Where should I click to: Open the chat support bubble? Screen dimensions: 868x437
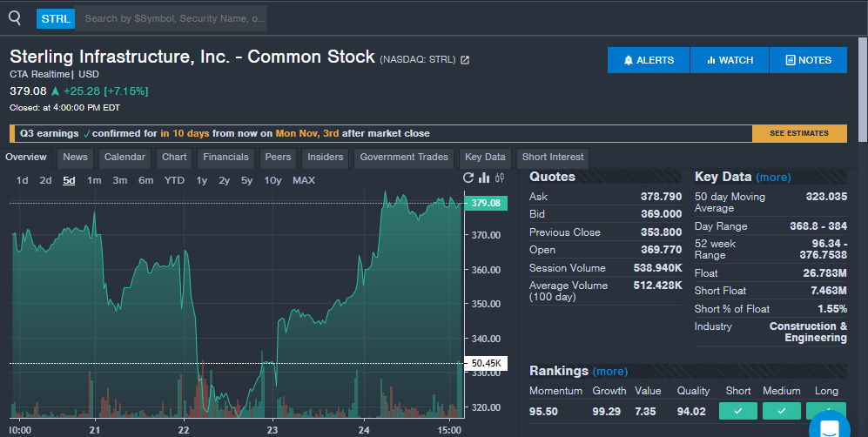(x=829, y=427)
